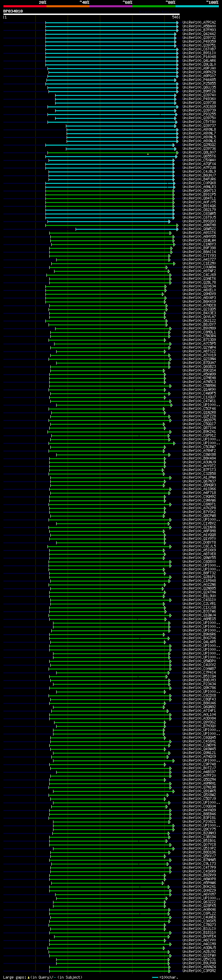This screenshot has height=980, width=222.
Task: Click the orange ~40% identity legend segment
Action: 68,6
